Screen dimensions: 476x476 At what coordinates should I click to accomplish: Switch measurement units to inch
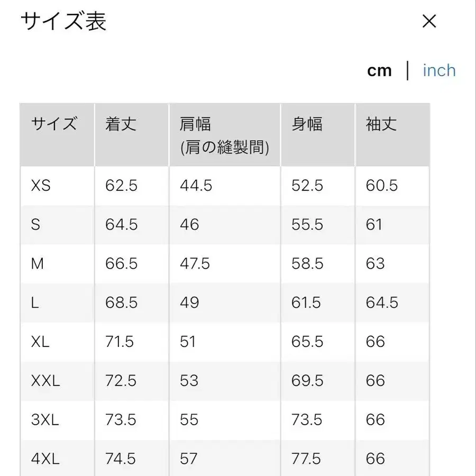coord(439,70)
